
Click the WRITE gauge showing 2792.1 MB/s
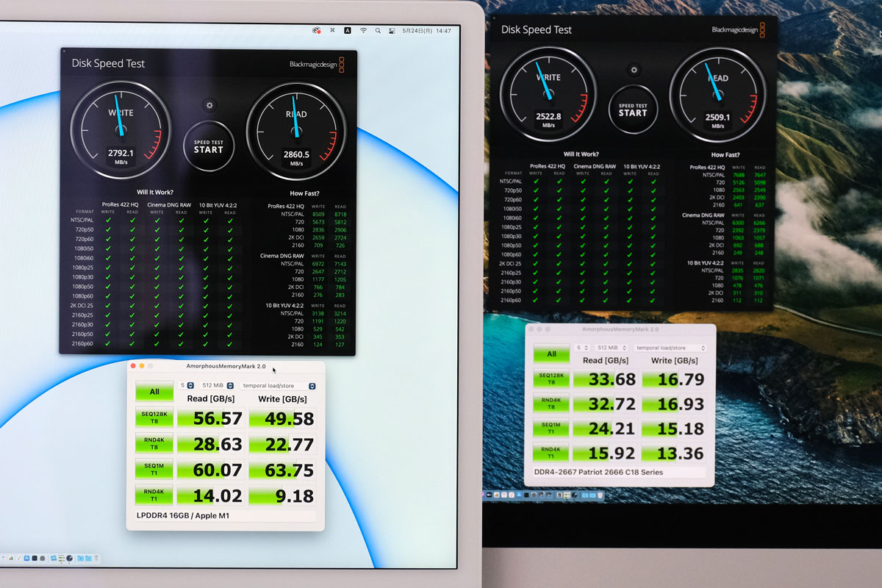[x=121, y=130]
